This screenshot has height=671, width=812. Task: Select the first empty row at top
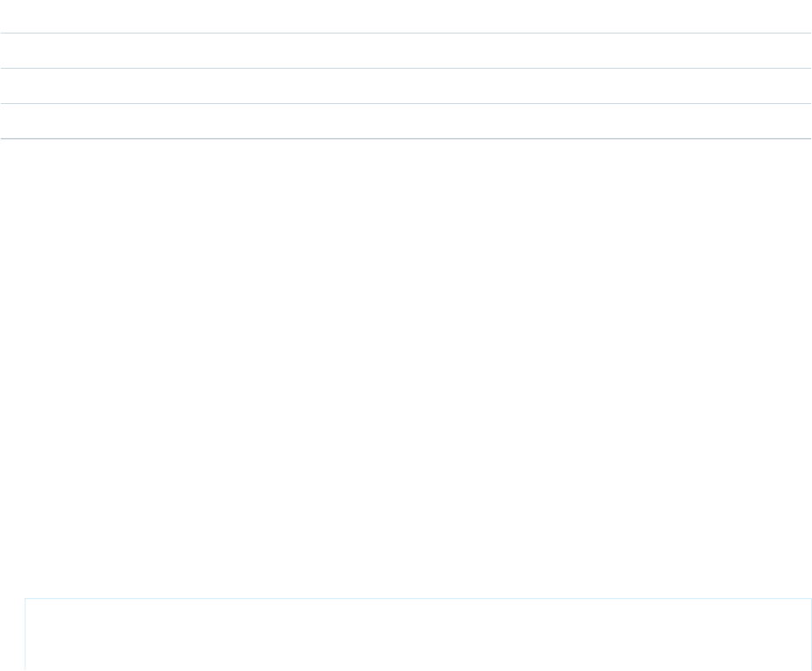(406, 16)
